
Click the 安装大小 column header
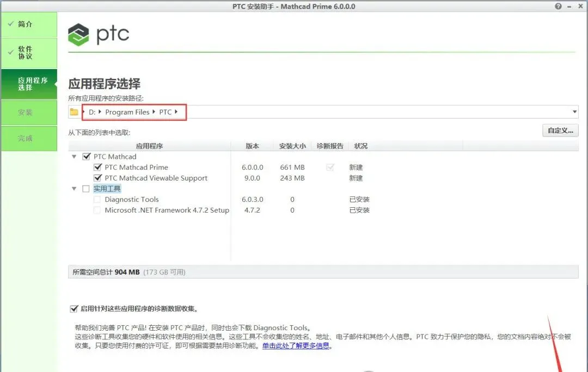click(x=292, y=146)
